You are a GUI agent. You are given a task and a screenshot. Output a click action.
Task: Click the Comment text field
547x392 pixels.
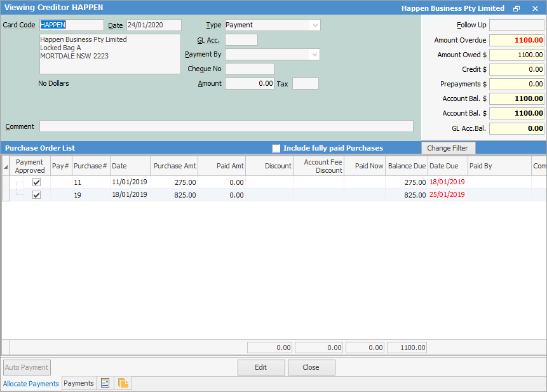point(226,126)
